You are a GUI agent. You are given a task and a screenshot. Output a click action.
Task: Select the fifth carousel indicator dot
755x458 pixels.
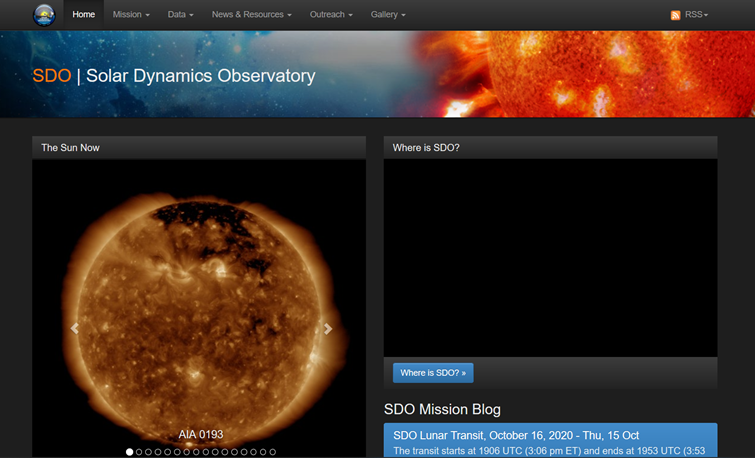(x=168, y=452)
